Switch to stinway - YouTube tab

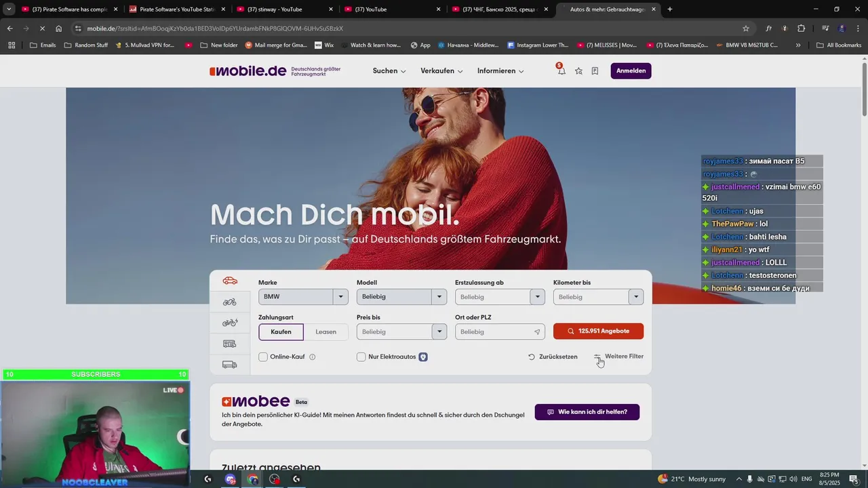[x=285, y=9]
